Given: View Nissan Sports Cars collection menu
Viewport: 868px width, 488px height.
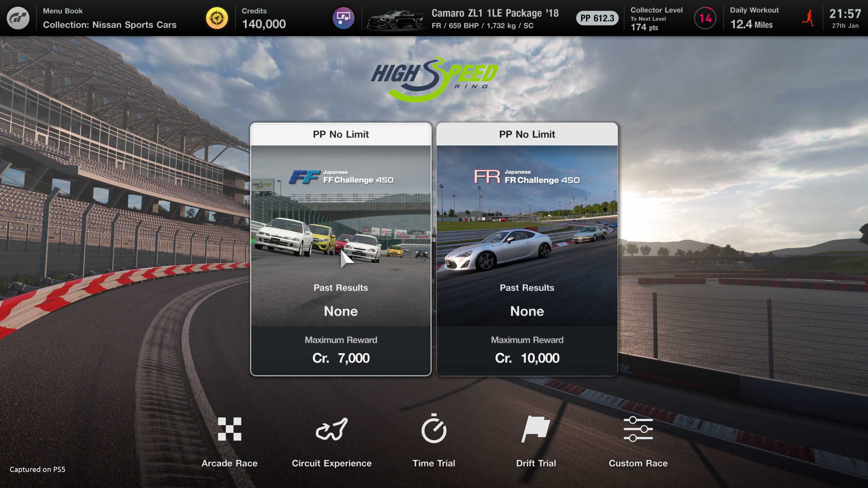Looking at the screenshot, I should point(110,24).
